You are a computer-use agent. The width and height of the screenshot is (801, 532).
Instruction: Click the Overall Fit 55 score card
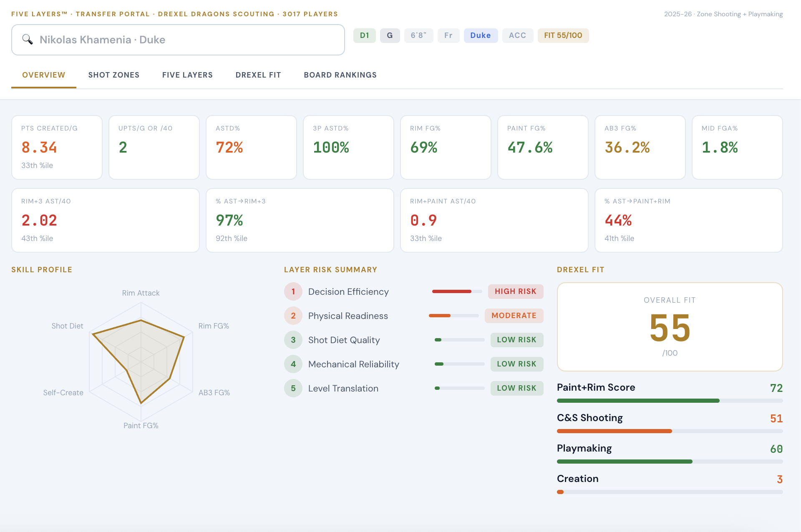670,327
